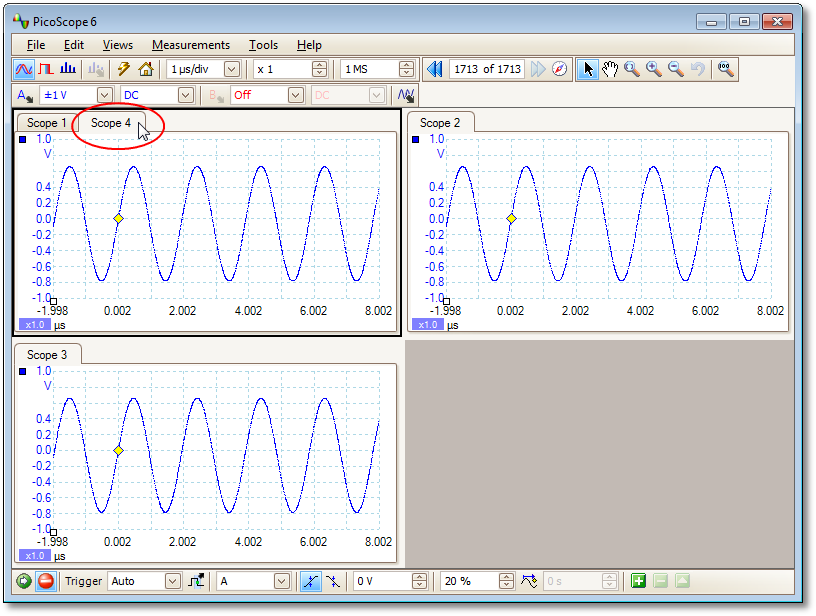The image size is (816, 616).
Task: Switch to Spectrum Mode icon
Action: pos(68,69)
